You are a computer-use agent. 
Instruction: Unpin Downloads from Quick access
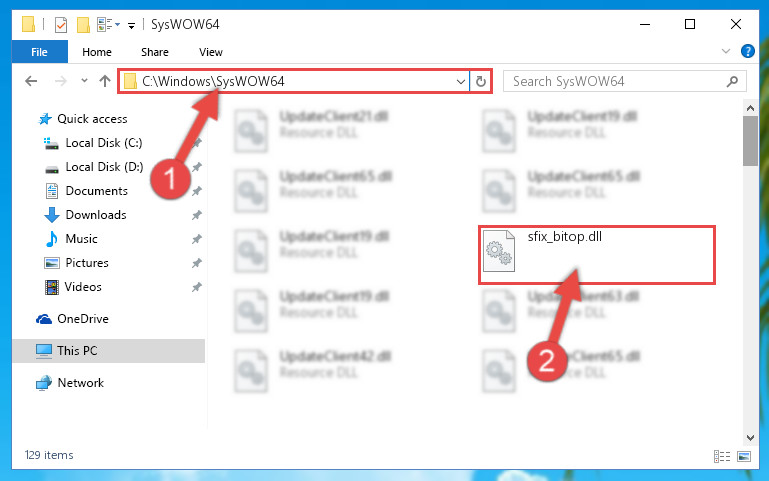tap(197, 215)
